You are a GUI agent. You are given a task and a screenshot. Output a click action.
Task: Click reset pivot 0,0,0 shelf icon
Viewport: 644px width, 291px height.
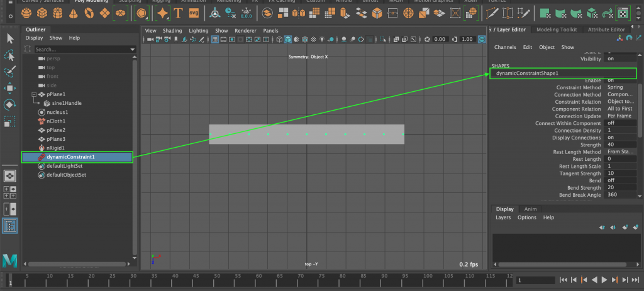click(x=247, y=14)
